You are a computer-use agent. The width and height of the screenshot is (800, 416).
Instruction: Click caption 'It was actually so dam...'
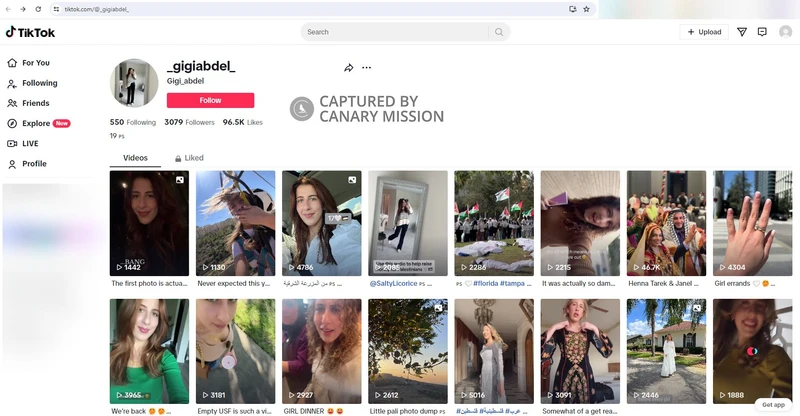[x=579, y=283]
